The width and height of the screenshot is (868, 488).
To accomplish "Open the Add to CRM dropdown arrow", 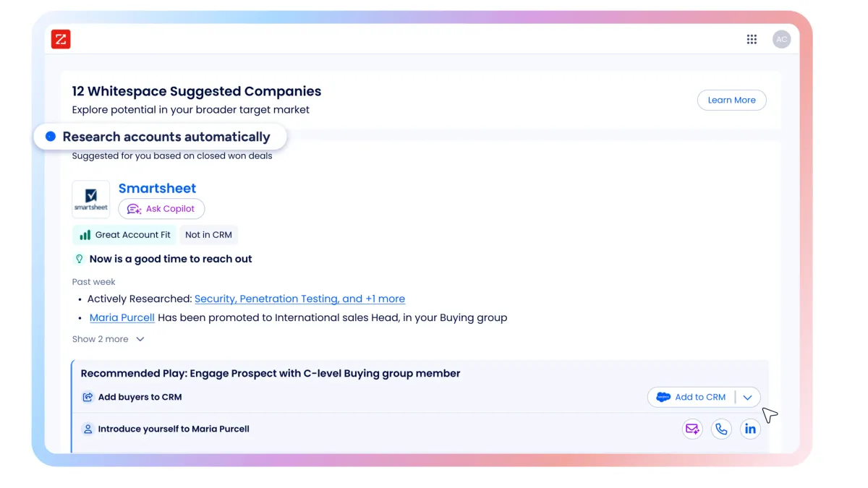I will click(x=747, y=397).
